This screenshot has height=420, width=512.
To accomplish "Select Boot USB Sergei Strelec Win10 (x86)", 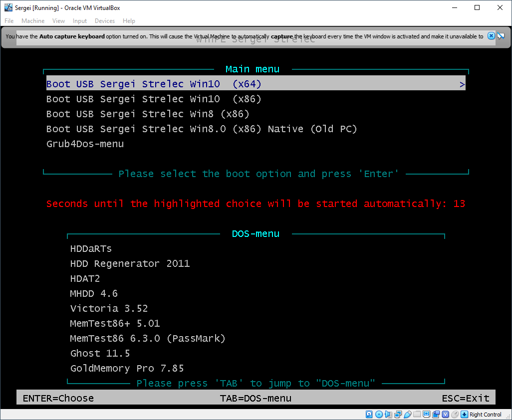I will (x=154, y=99).
